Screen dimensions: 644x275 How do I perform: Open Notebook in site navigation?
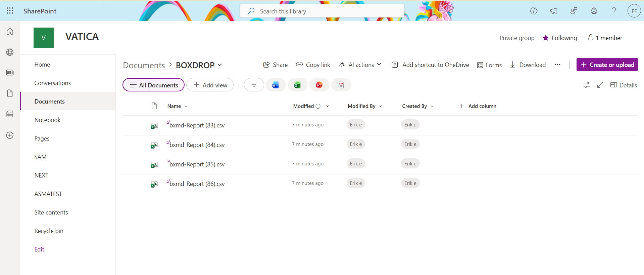pyautogui.click(x=48, y=120)
